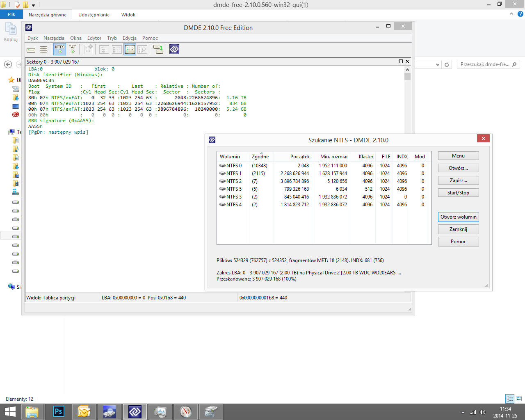Expand the Explorer ribbon chevron
Screen dimensions: 525x420
click(511, 14)
